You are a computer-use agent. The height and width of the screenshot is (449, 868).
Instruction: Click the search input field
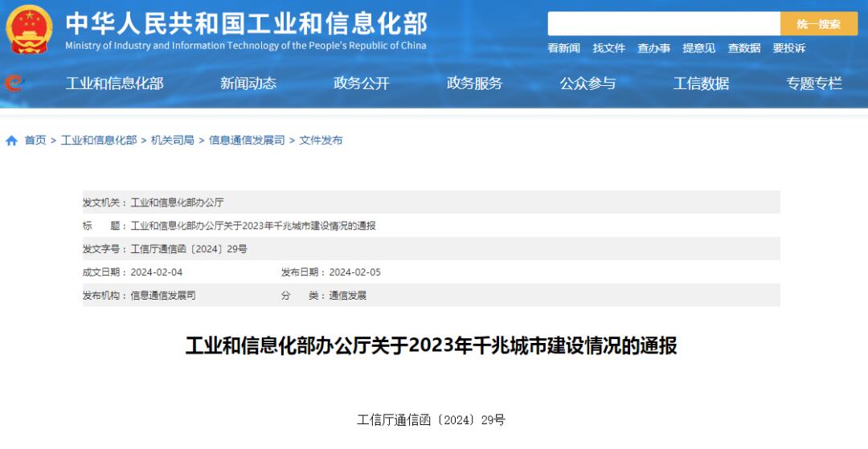pyautogui.click(x=664, y=24)
